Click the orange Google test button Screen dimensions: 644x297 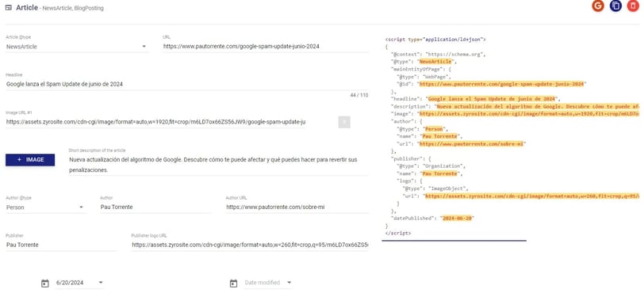pyautogui.click(x=597, y=6)
